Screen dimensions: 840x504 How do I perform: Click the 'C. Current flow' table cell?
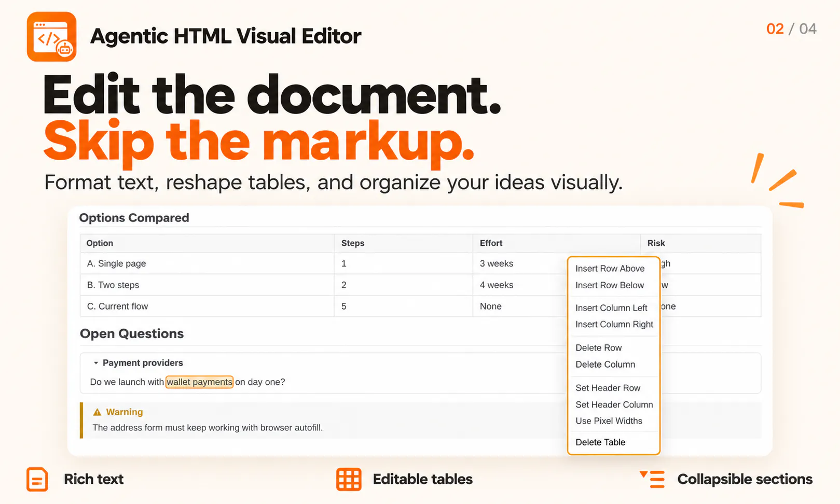coord(207,306)
